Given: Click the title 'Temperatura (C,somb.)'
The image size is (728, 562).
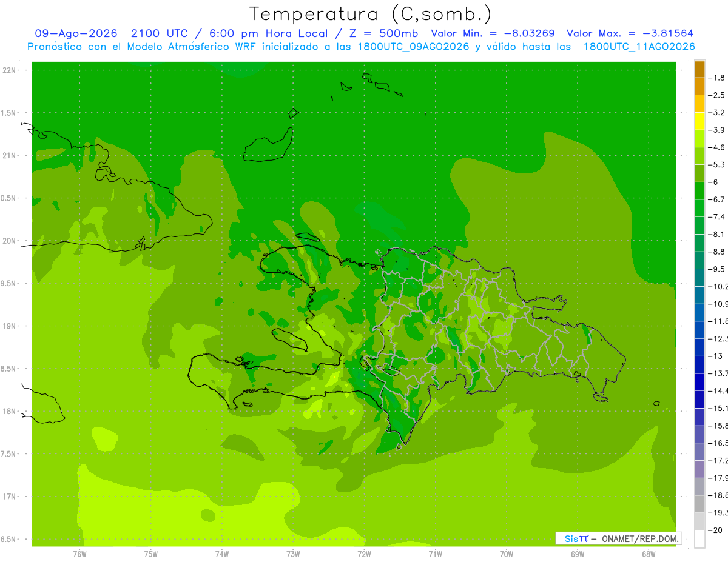Looking at the screenshot, I should pyautogui.click(x=371, y=13).
